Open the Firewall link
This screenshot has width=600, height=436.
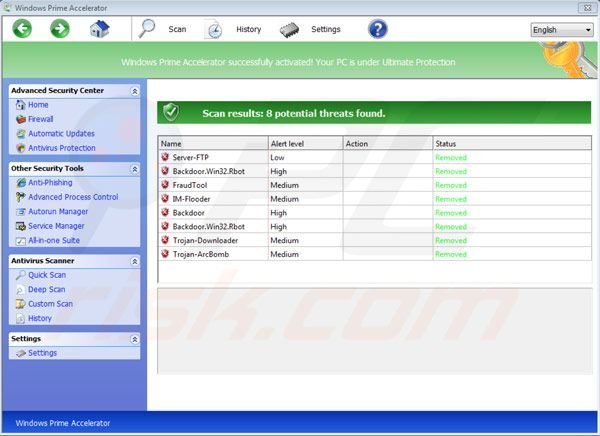point(41,119)
